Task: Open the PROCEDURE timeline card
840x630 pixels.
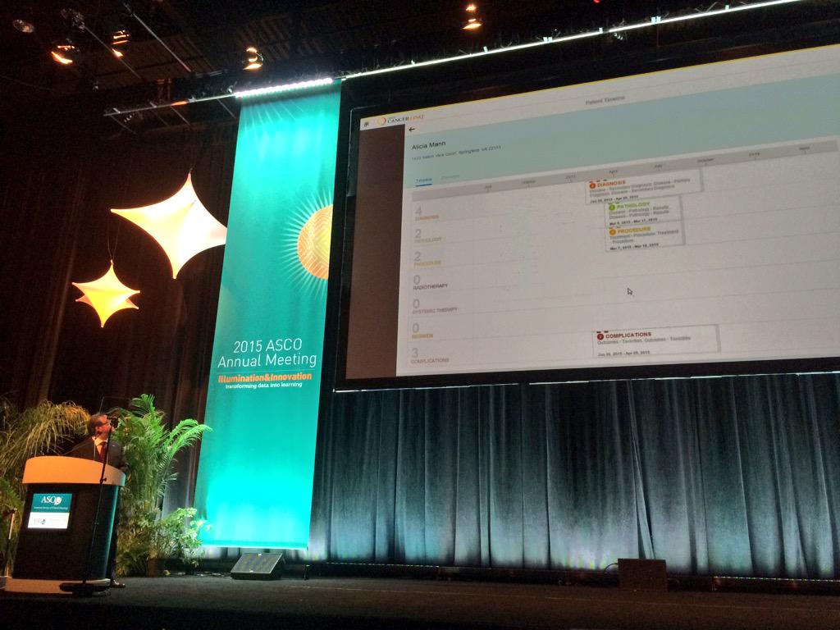Action: (645, 237)
